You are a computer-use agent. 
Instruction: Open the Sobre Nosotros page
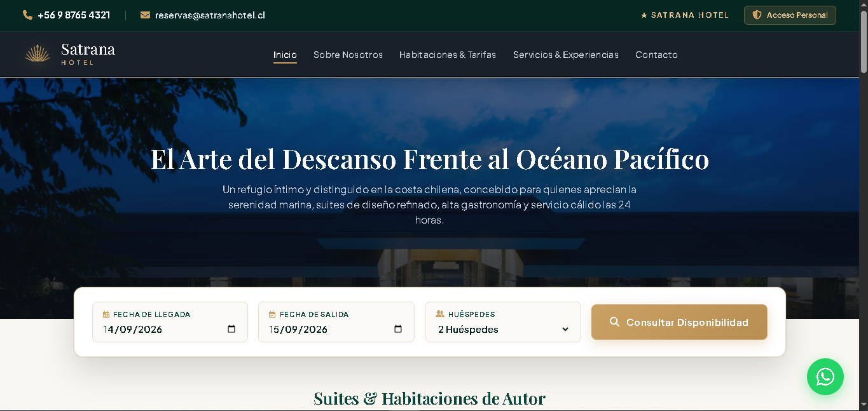pos(348,55)
